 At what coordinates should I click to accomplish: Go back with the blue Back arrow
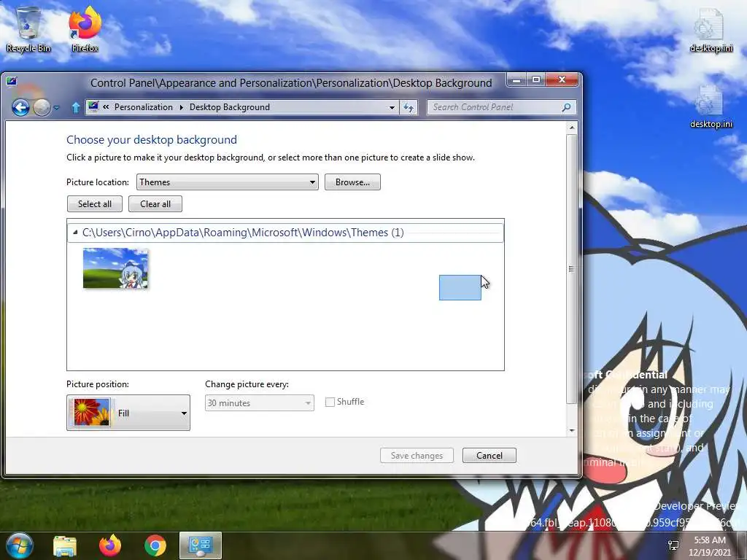tap(20, 108)
